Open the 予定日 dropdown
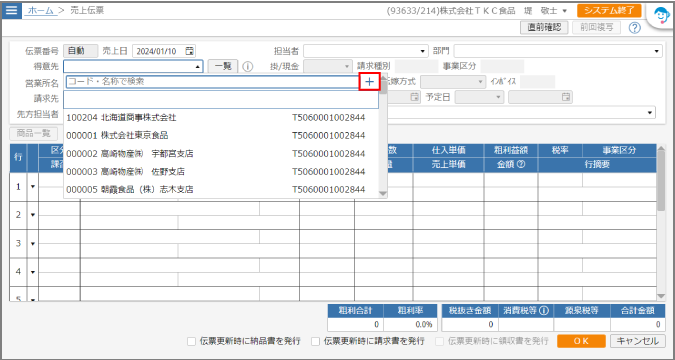This screenshot has height=360, width=675. 499,97
